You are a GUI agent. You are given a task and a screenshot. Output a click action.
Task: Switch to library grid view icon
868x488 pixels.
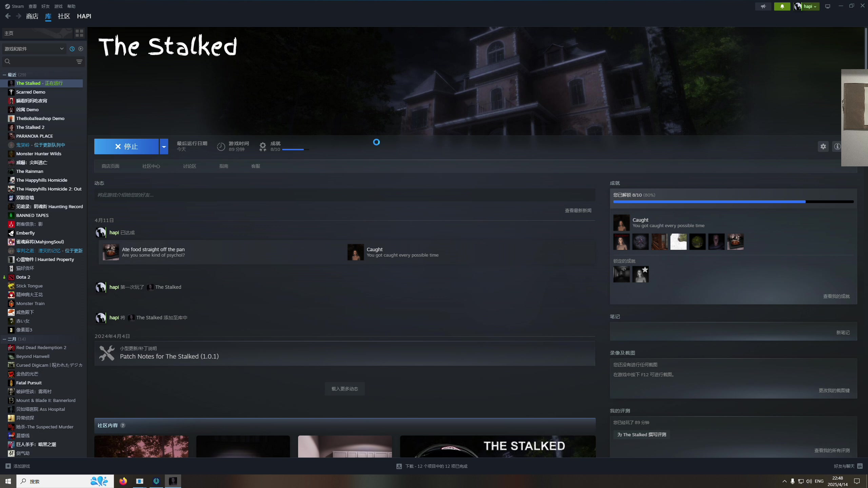(79, 33)
